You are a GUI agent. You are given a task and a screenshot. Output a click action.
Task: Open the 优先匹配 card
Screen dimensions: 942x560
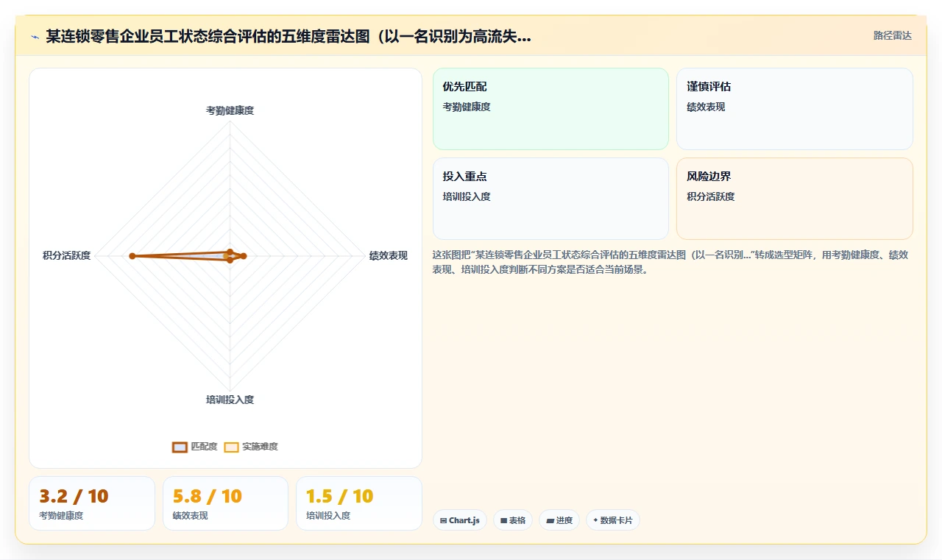[550, 109]
